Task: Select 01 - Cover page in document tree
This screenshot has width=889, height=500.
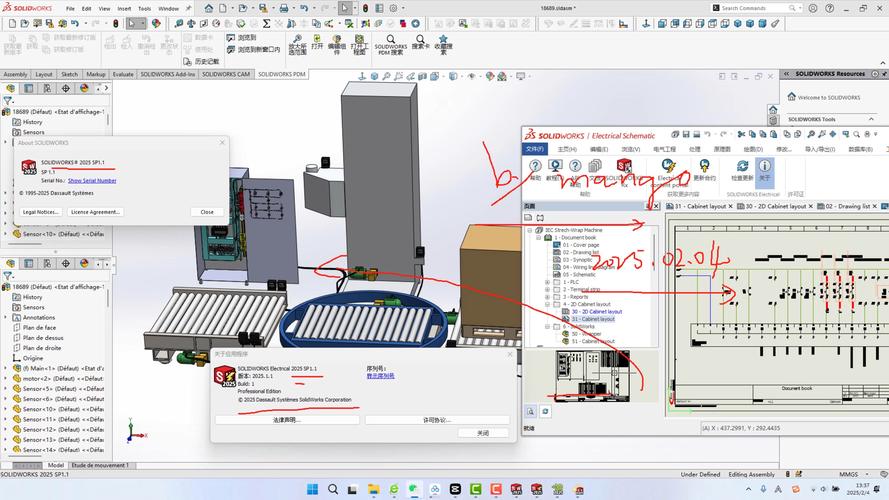Action: 581,245
